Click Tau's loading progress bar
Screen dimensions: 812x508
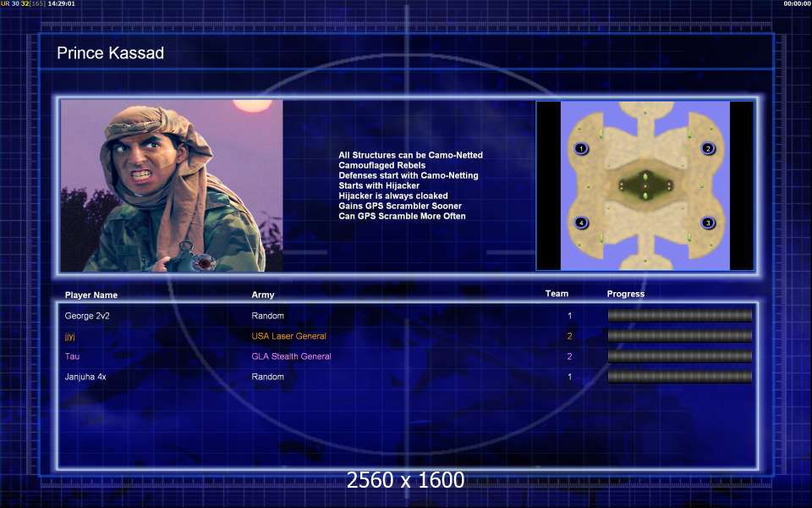click(680, 356)
